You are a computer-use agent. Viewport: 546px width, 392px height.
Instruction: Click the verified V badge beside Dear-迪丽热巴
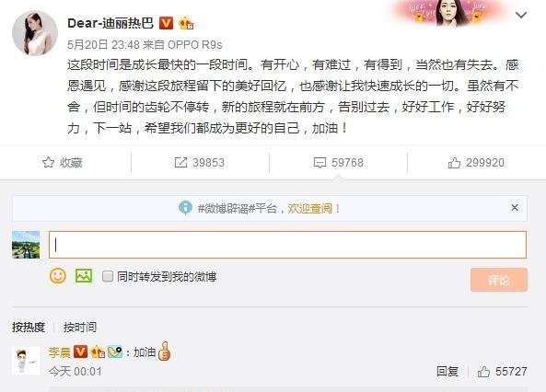click(166, 23)
